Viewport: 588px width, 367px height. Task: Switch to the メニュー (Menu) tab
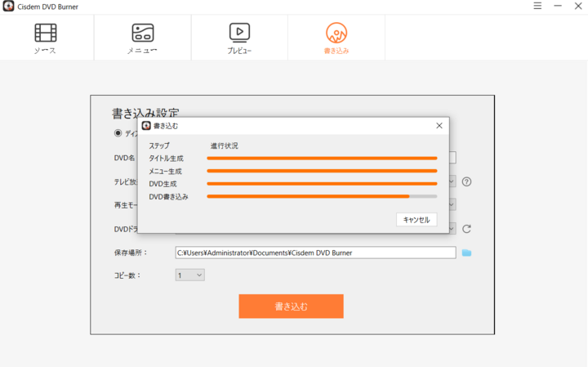pos(142,38)
